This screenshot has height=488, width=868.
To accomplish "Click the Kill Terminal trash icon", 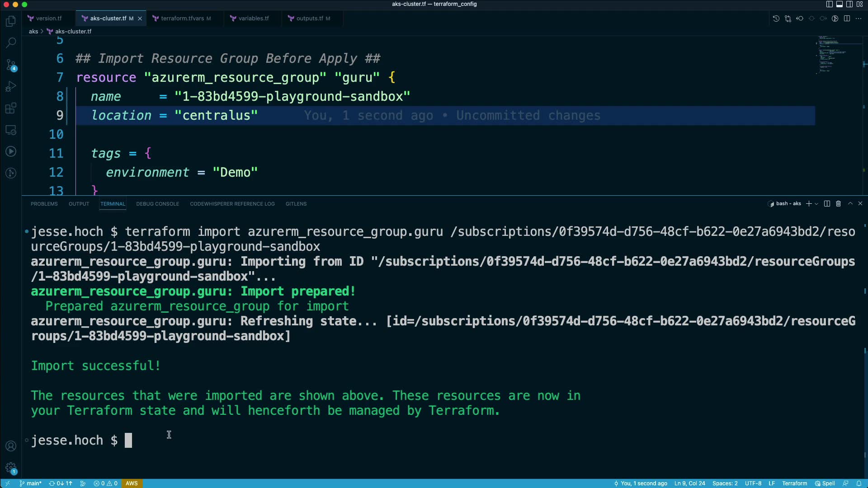I will (x=838, y=204).
